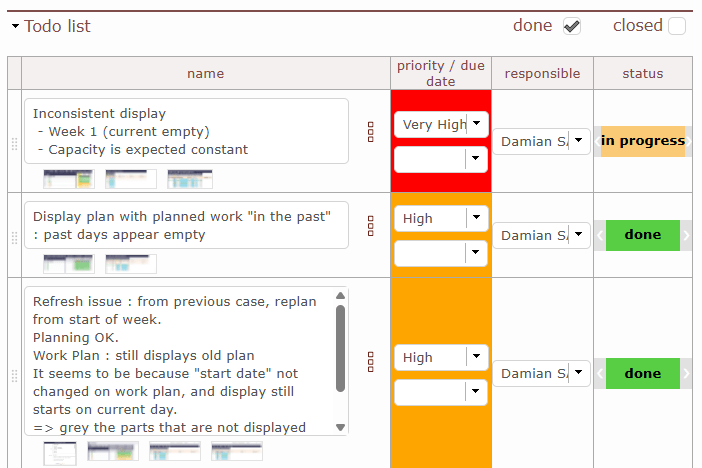Click the name column header
The height and width of the screenshot is (468, 702).
pos(205,73)
